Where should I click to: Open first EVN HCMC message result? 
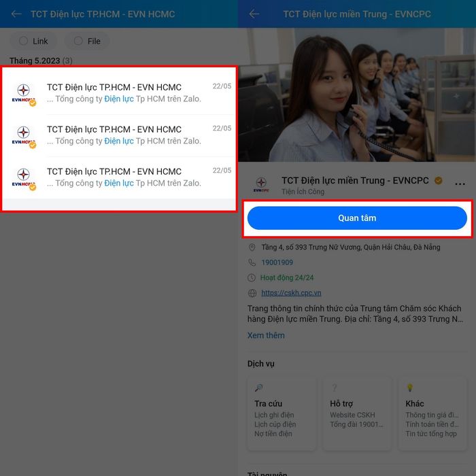coord(119,93)
